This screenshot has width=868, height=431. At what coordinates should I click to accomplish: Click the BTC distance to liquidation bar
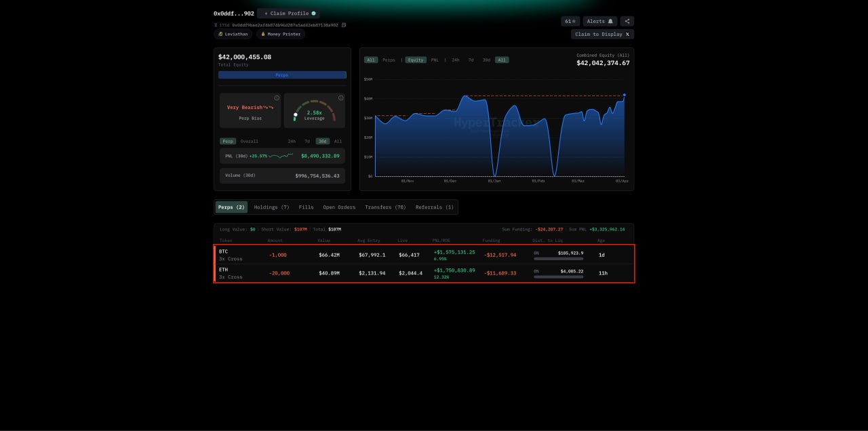(x=558, y=259)
